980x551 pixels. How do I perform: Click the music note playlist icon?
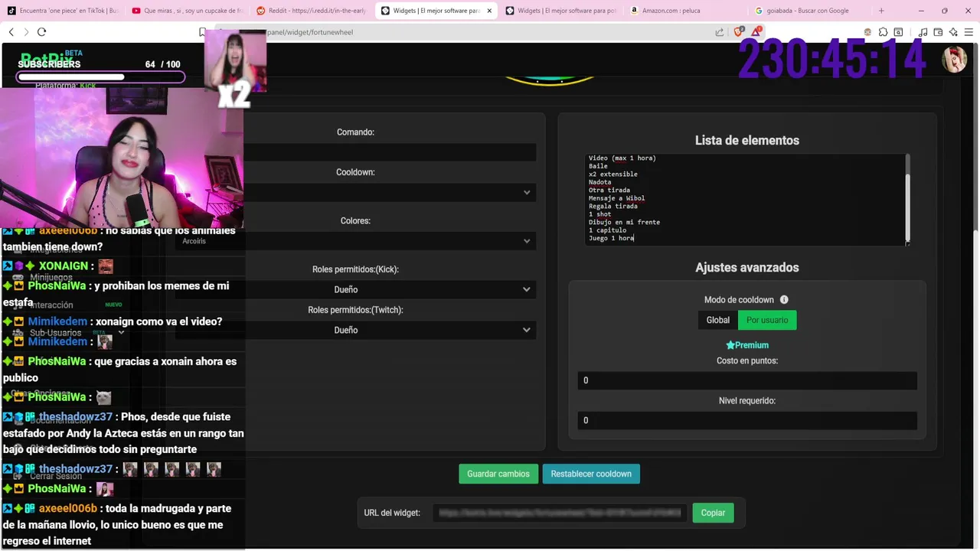[x=923, y=32]
